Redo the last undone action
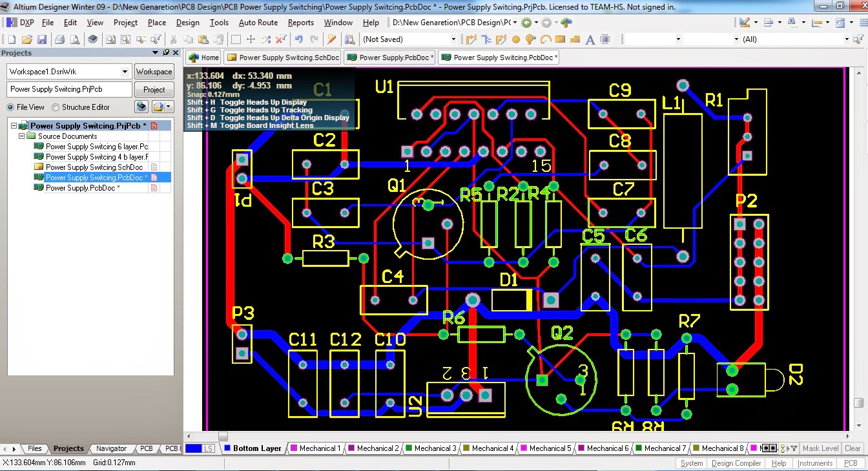 pos(314,39)
